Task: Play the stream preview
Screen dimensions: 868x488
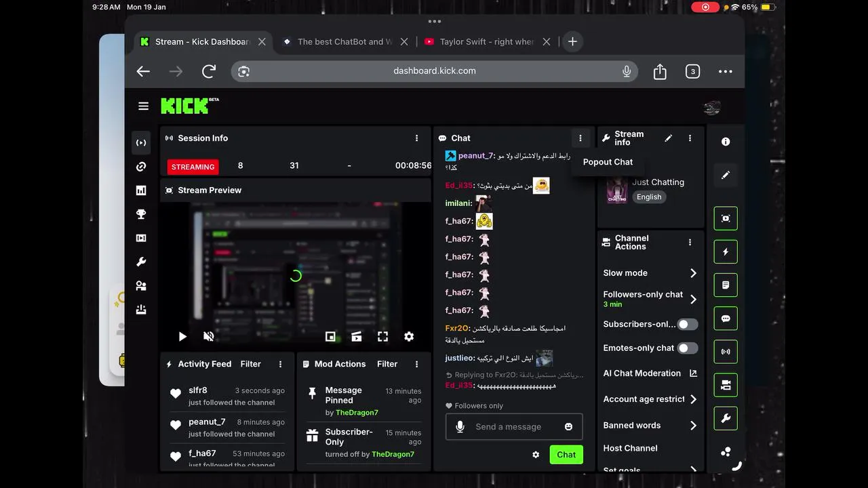Action: click(x=182, y=336)
